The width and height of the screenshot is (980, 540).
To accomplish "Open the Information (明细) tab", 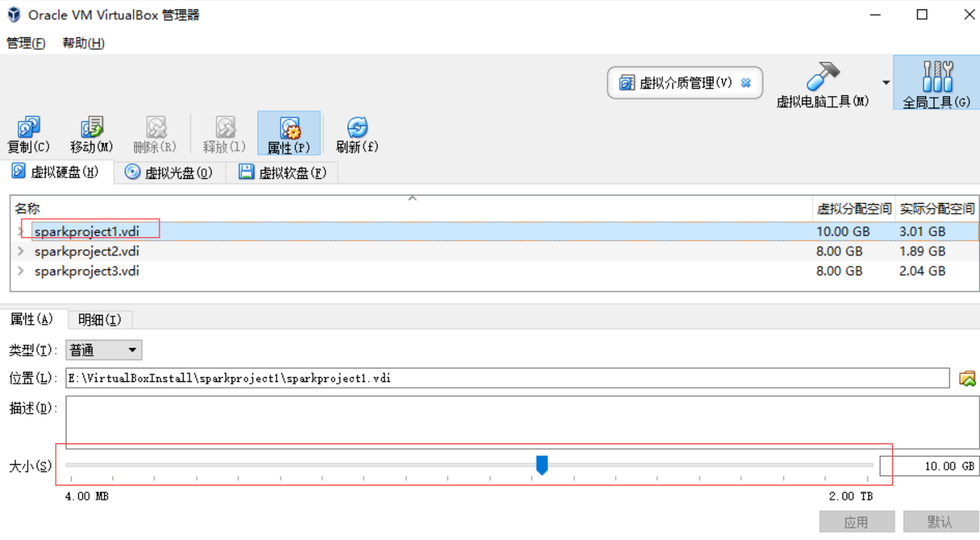I will pyautogui.click(x=100, y=320).
